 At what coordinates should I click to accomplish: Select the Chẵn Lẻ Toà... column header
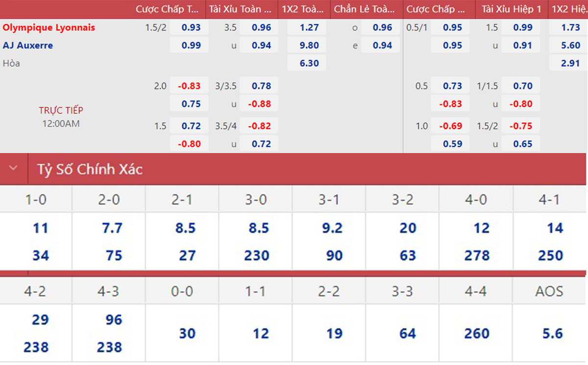364,9
